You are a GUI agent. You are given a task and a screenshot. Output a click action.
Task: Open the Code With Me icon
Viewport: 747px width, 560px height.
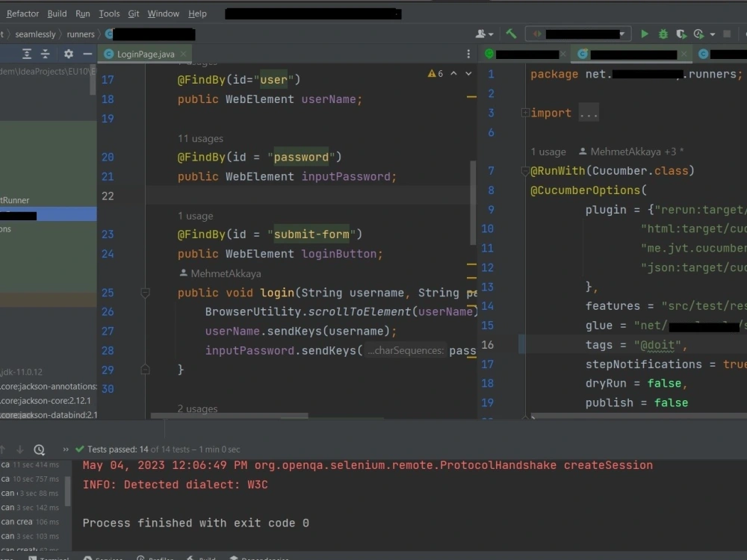(x=480, y=34)
